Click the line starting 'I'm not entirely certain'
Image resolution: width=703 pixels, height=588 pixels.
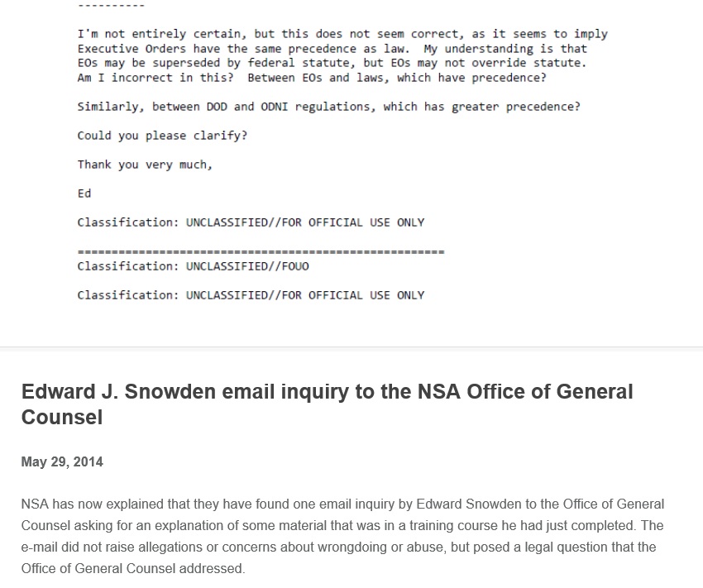(342, 34)
